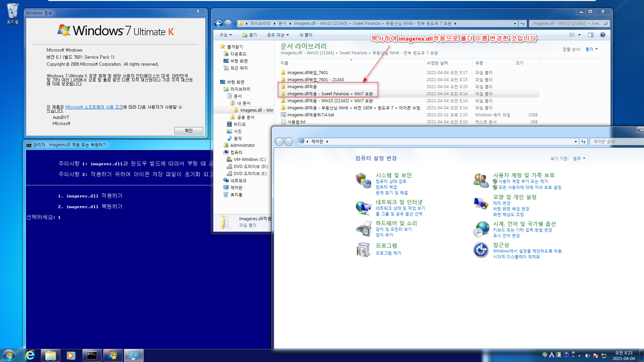Open Hardware and Sound category icon
Image resolution: width=644 pixels, height=362 pixels.
[x=364, y=229]
